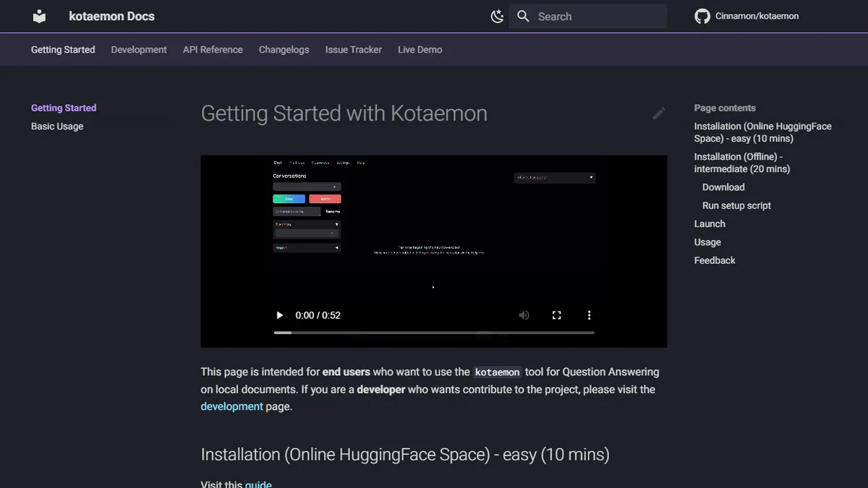Click the Search input field
This screenshot has width=868, height=488.
click(588, 16)
